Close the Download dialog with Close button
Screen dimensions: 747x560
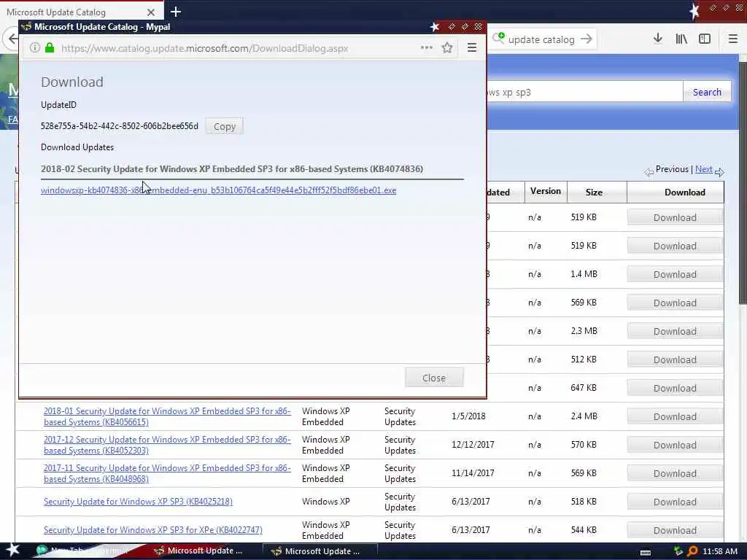click(x=434, y=378)
